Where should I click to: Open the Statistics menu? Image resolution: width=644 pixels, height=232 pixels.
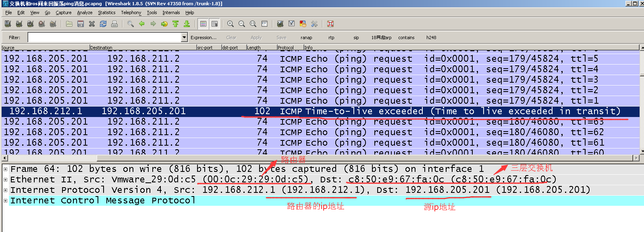106,13
